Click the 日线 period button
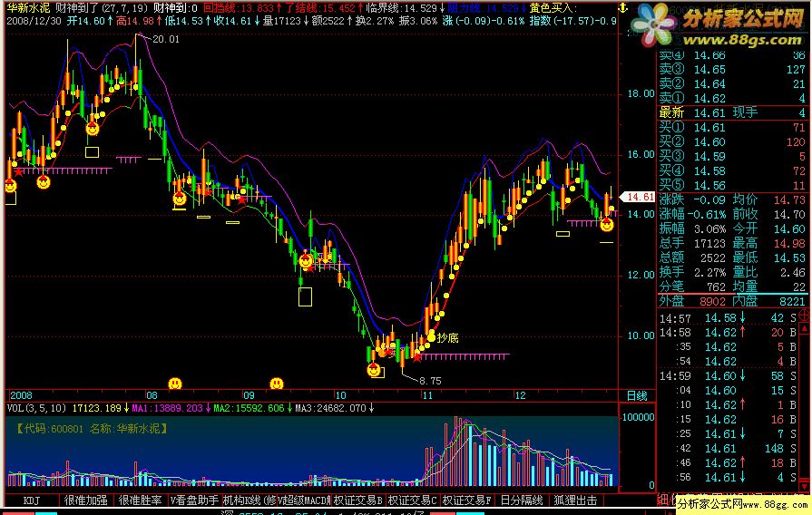812x515 pixels. pos(637,396)
